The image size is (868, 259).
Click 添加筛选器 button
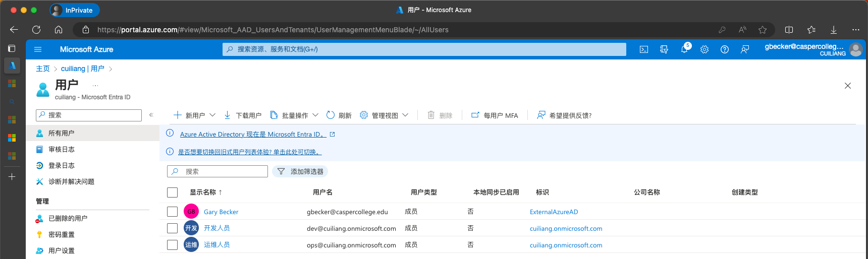pos(300,171)
